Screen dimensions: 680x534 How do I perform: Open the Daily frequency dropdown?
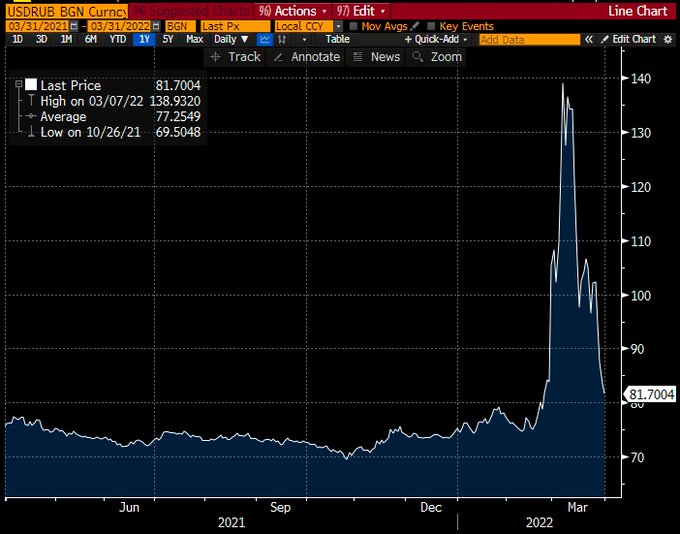[x=232, y=39]
